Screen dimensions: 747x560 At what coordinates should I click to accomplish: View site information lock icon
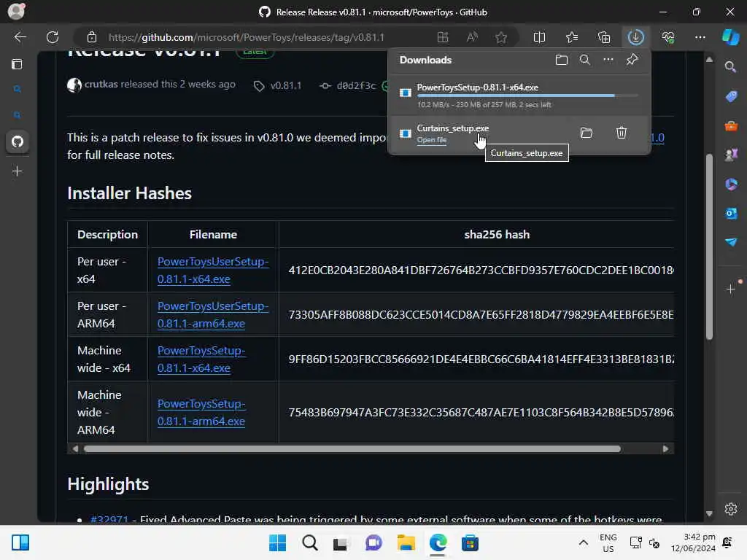point(91,37)
